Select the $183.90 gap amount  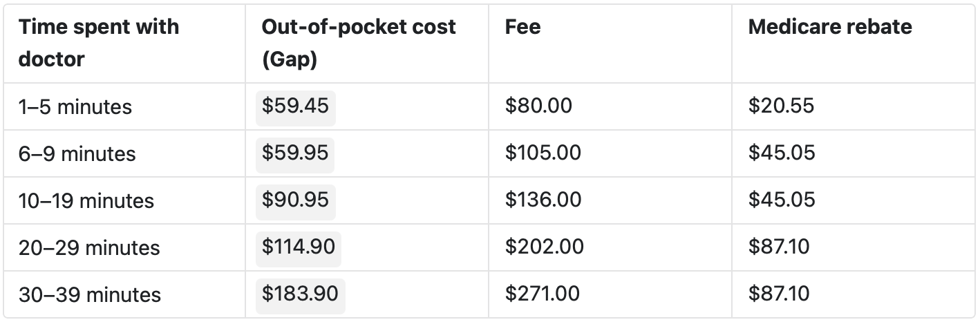tap(300, 294)
